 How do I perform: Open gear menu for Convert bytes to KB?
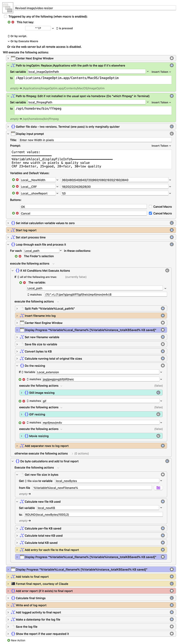point(163,351)
